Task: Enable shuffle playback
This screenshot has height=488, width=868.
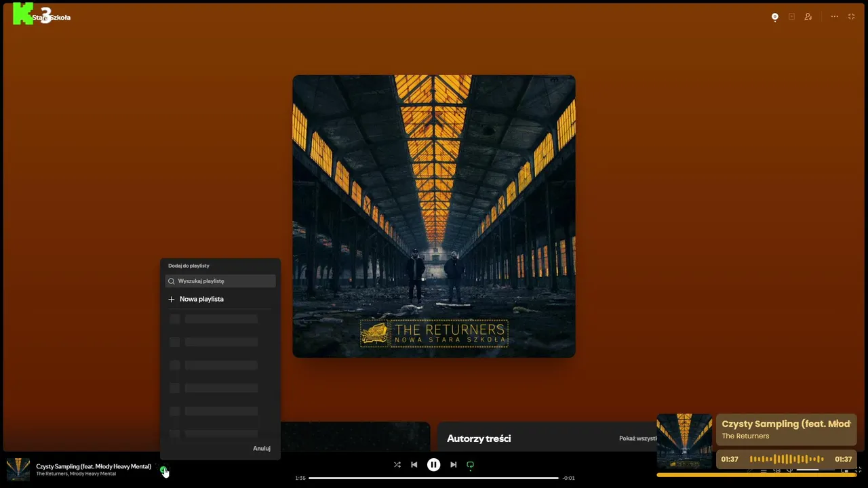Action: pyautogui.click(x=397, y=465)
